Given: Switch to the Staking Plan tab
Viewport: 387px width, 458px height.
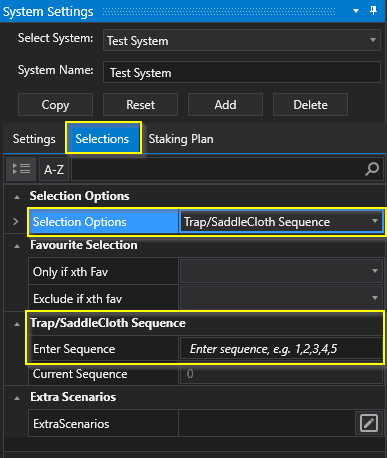Looking at the screenshot, I should tap(181, 139).
